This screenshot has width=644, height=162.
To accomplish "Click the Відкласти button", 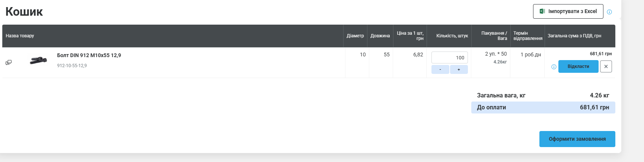I will click(578, 66).
